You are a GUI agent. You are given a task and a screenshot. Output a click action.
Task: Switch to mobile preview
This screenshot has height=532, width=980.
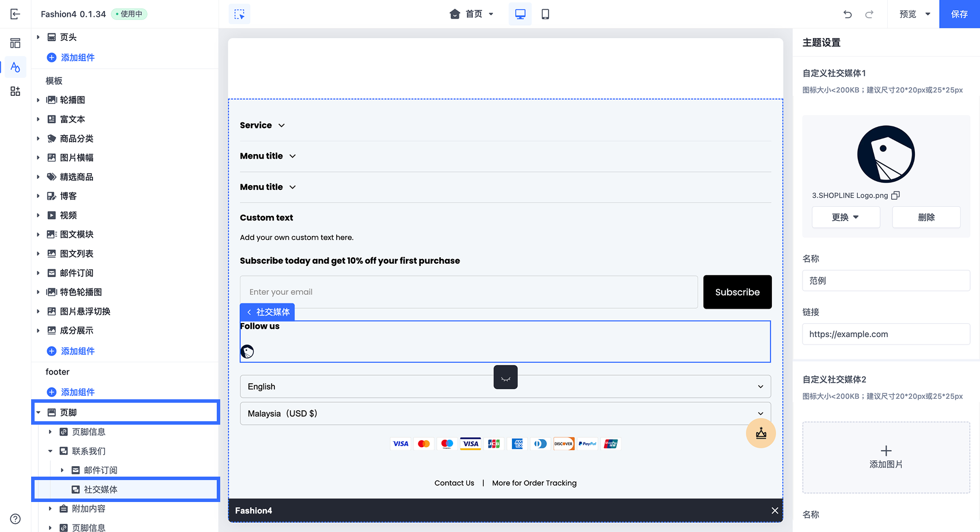click(x=545, y=14)
